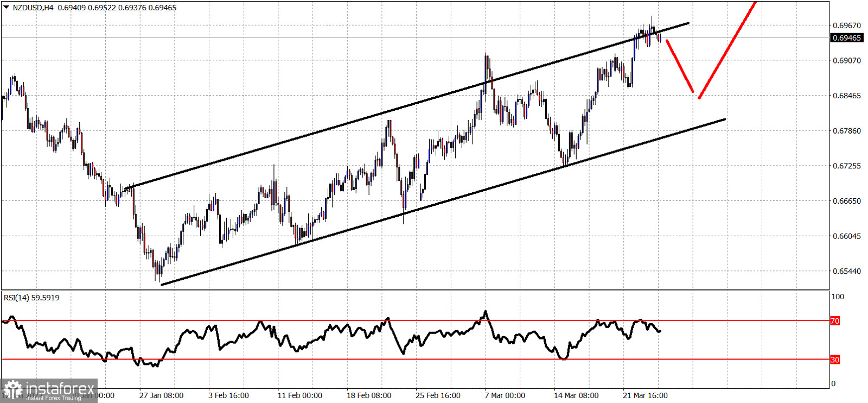The width and height of the screenshot is (868, 403).
Task: Click the RSI(14) 59.5919 indicator label
Action: coord(31,298)
